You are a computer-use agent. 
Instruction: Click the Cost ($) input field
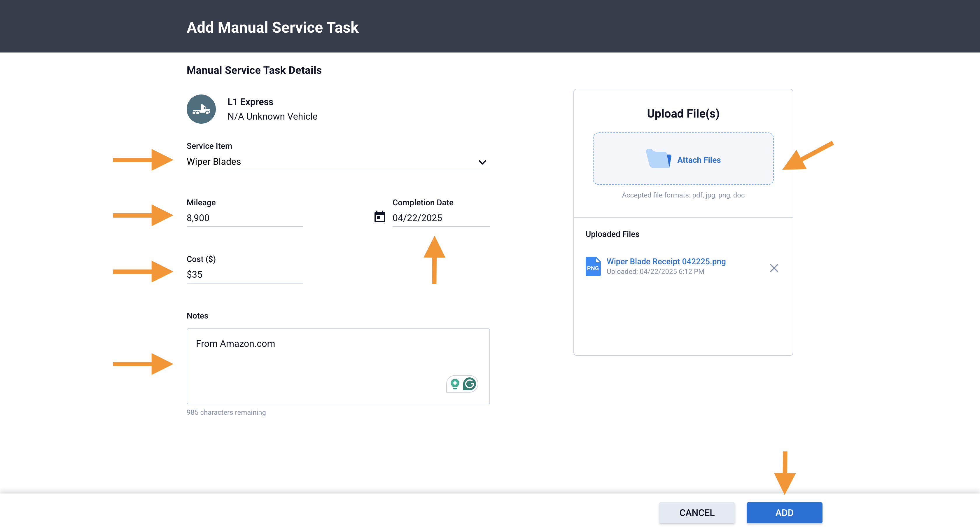[244, 274]
